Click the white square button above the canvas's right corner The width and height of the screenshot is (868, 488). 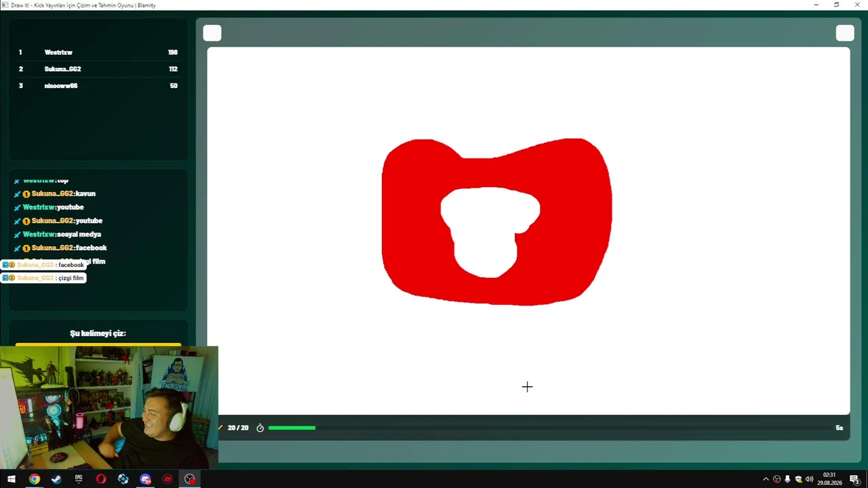pyautogui.click(x=845, y=33)
